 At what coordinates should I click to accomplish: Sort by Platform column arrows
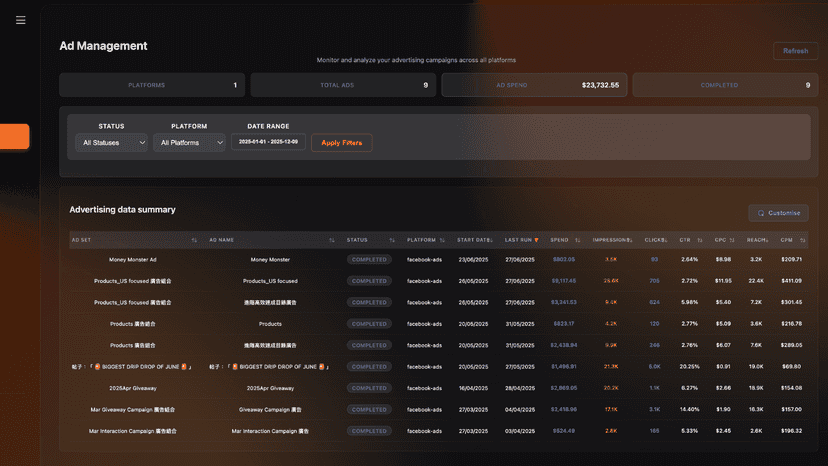[x=442, y=240]
